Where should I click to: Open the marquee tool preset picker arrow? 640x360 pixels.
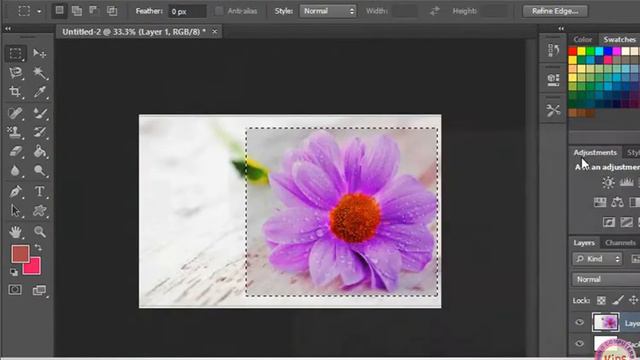39,11
